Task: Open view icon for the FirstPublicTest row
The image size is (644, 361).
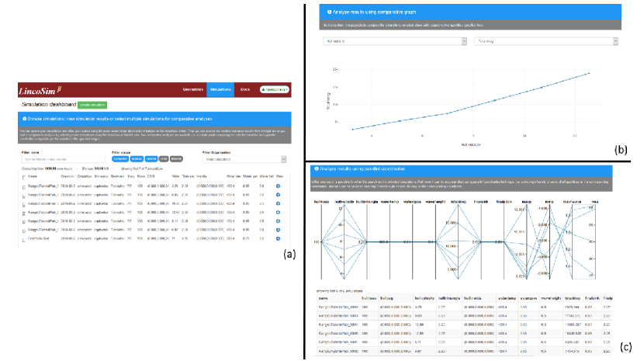Action: [x=278, y=238]
